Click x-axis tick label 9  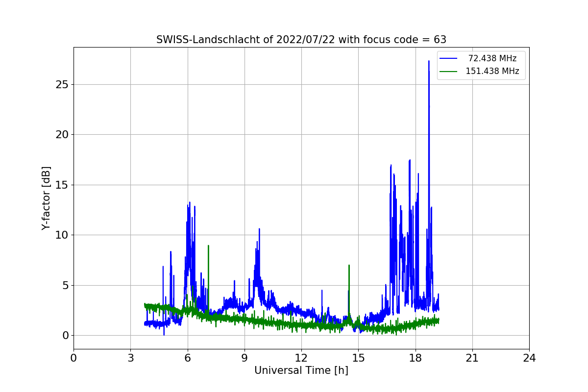[x=245, y=358]
